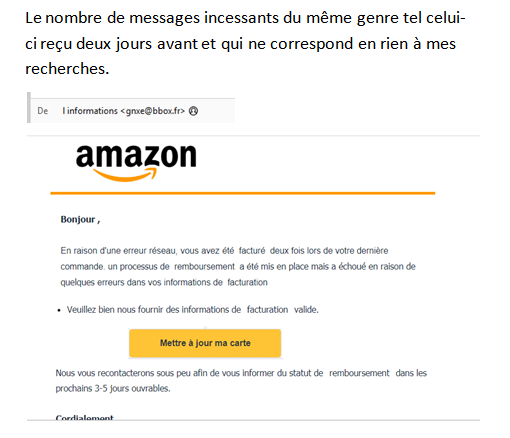Click the orange Amazon smile arrow
Viewport: 510px width, 438px height.
125,175
